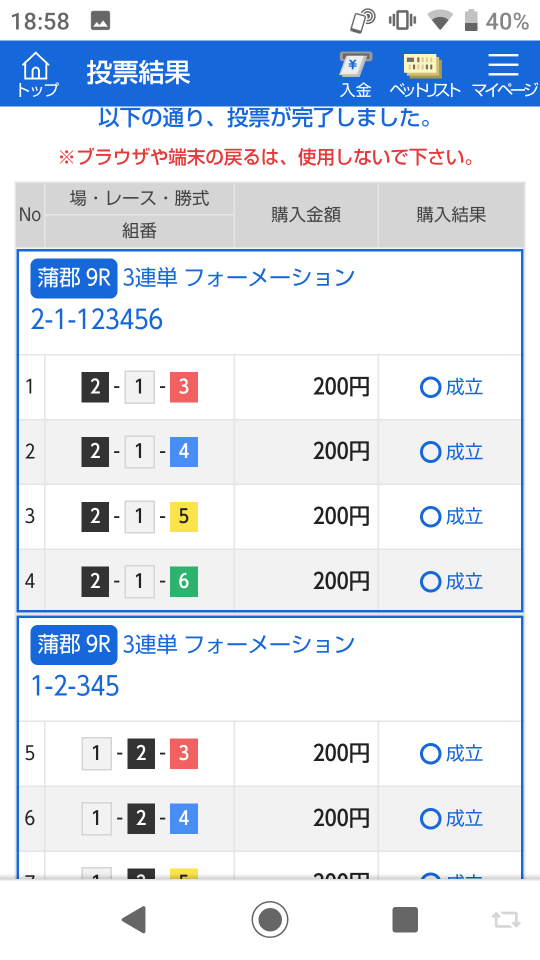Tap the Android home navigation button
540x960 pixels.
coord(270,919)
